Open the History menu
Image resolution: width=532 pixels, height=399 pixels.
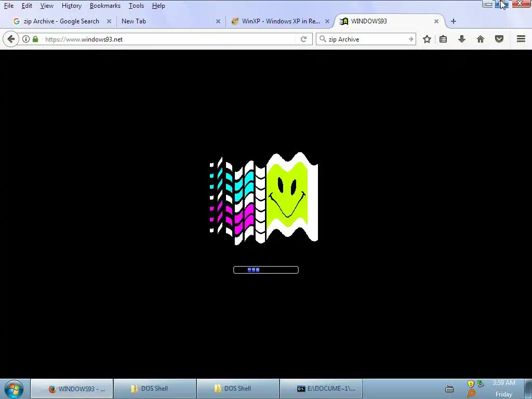point(72,6)
